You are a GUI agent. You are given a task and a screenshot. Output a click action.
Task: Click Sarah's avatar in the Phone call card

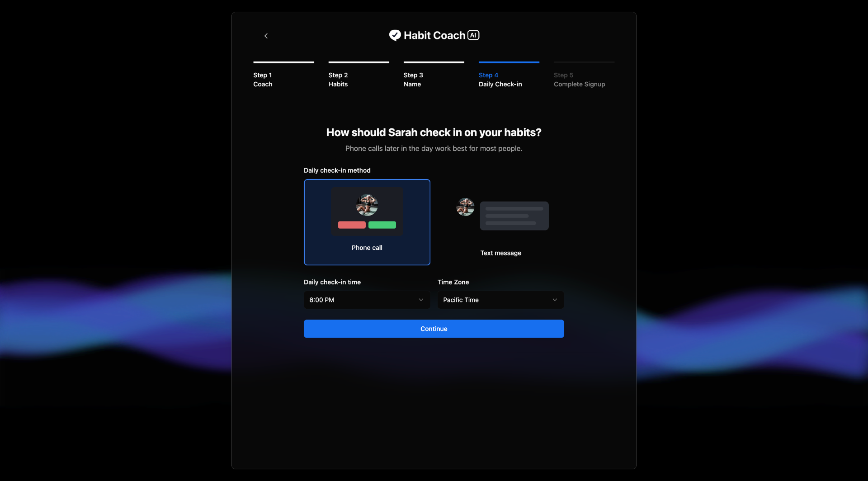pos(367,205)
